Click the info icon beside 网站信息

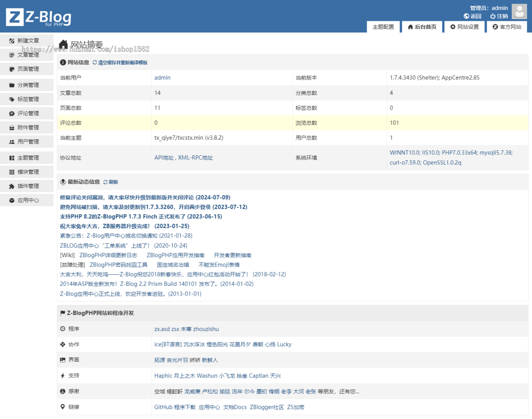tap(63, 63)
